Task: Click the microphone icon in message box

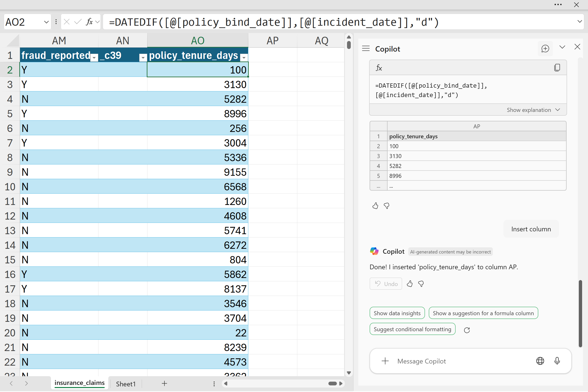Action: tap(557, 361)
